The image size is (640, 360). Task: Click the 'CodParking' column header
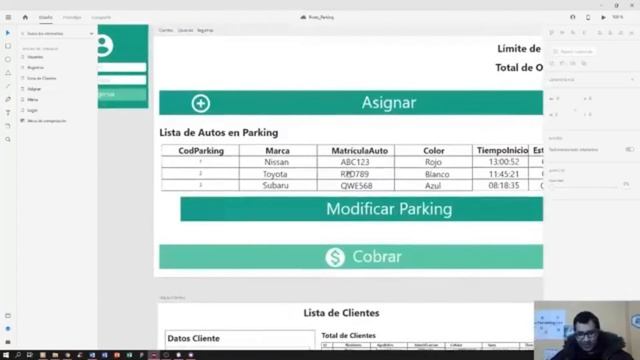tap(201, 151)
